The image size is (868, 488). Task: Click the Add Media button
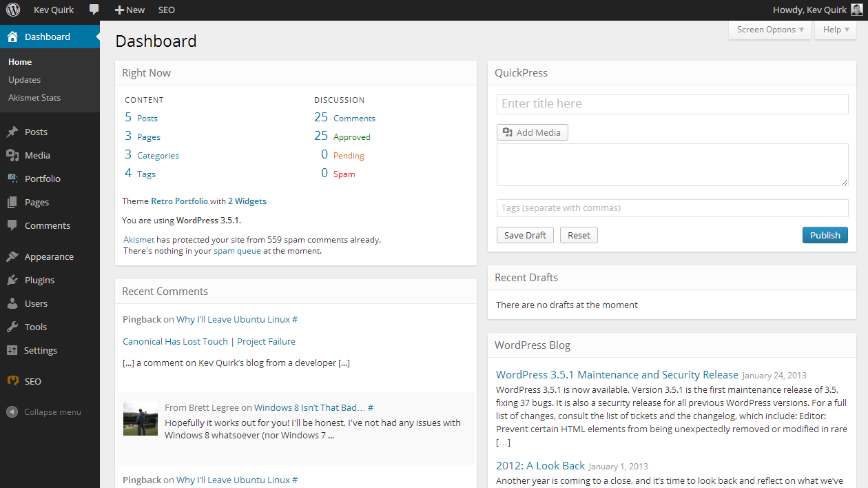pos(532,132)
